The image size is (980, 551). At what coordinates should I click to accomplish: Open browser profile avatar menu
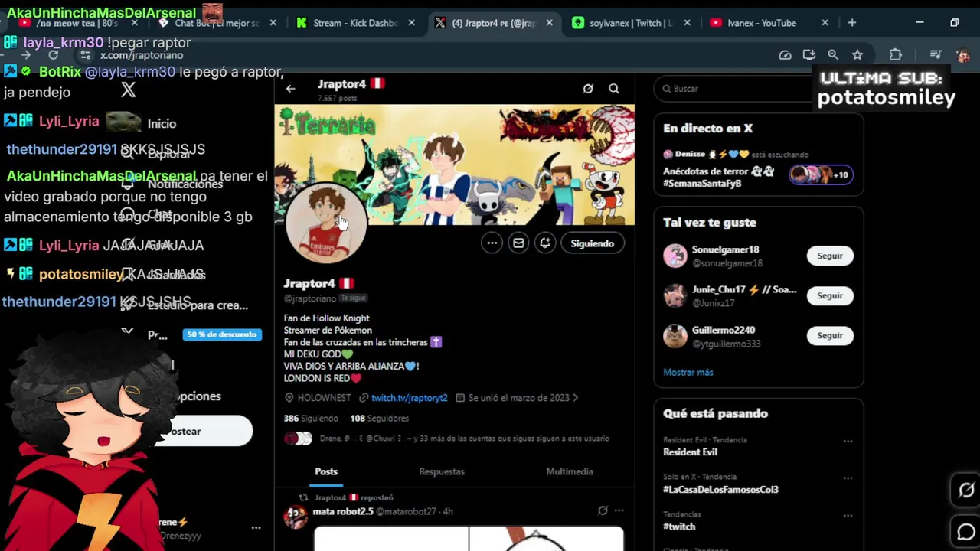pyautogui.click(x=962, y=55)
